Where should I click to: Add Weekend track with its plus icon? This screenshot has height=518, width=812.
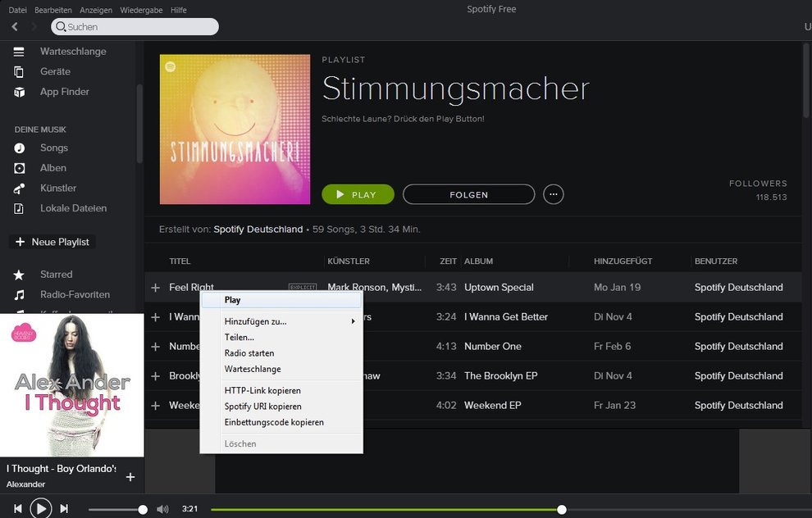click(x=155, y=405)
